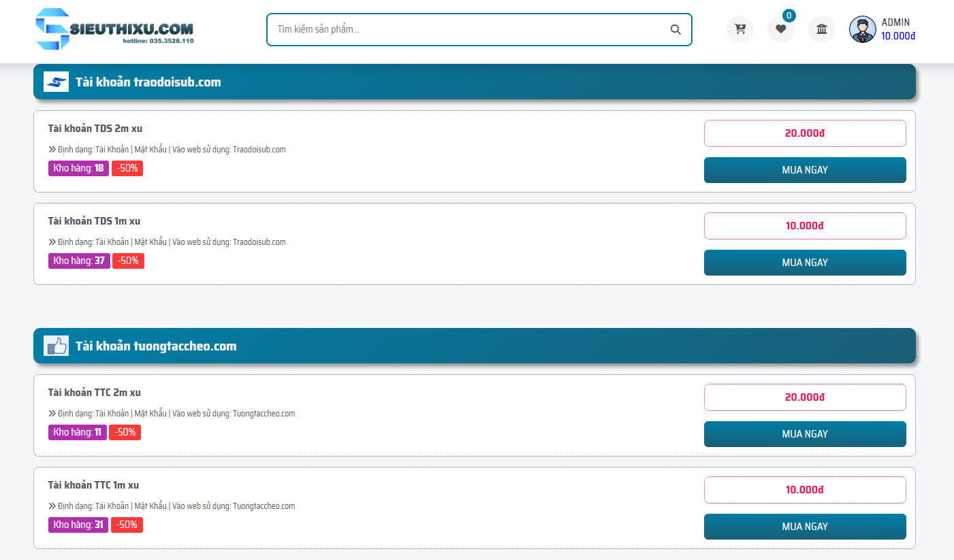This screenshot has width=954, height=560.
Task: Buy now Tài khoản TTC 2m xu
Action: [804, 434]
